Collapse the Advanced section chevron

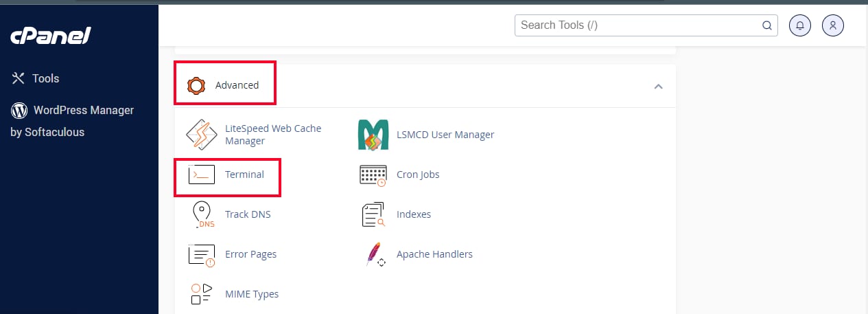[658, 87]
